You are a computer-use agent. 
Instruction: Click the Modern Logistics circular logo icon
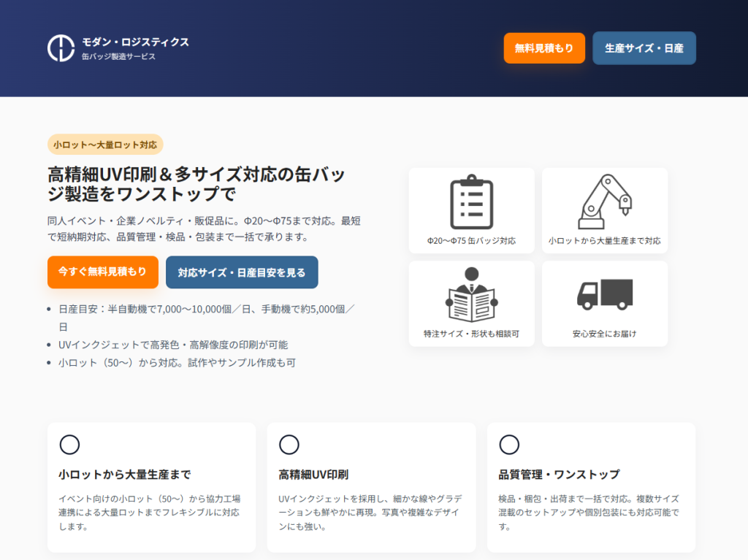[x=61, y=48]
